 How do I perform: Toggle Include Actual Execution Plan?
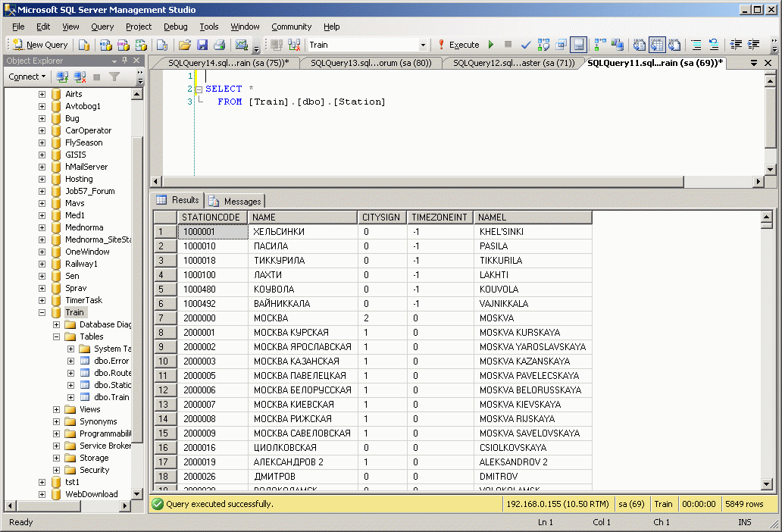[600, 45]
